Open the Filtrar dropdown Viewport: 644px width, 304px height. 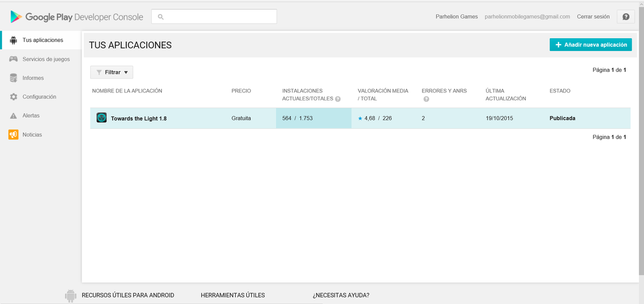coord(112,72)
